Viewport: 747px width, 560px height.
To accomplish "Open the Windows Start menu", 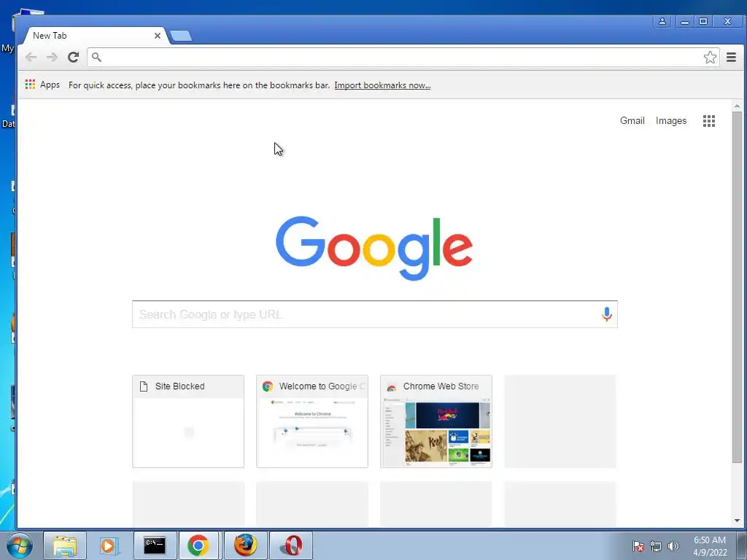I will [x=19, y=545].
